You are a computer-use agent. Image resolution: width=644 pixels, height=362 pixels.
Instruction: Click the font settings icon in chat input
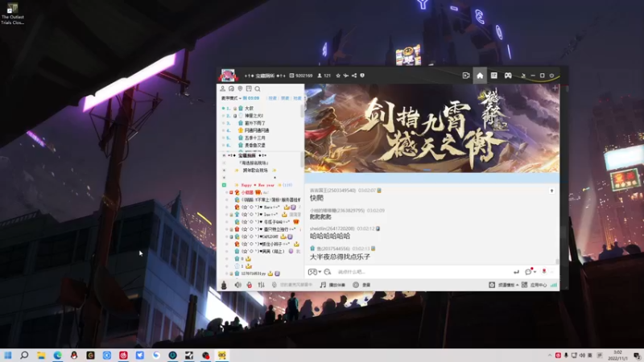pyautogui.click(x=328, y=272)
